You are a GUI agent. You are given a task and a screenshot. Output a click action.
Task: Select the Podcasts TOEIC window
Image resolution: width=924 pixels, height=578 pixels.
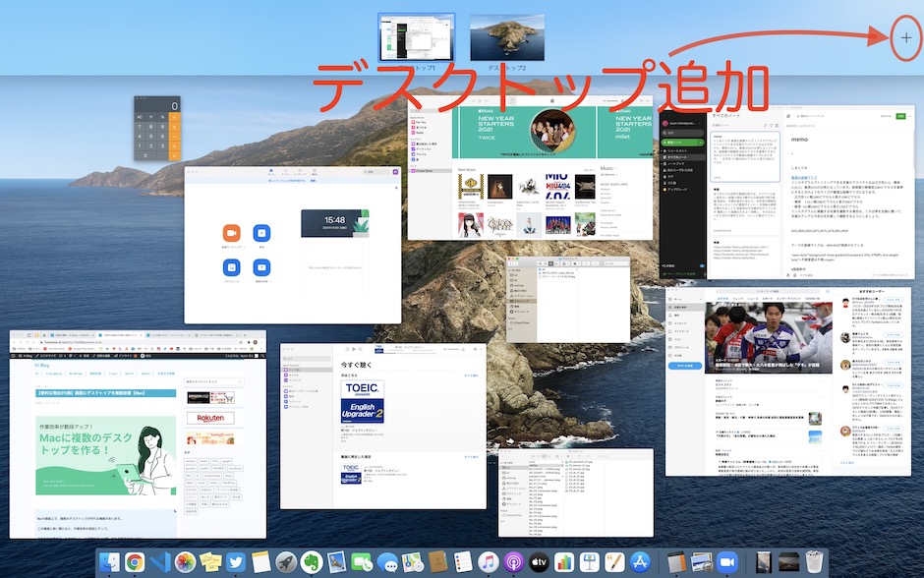383,426
